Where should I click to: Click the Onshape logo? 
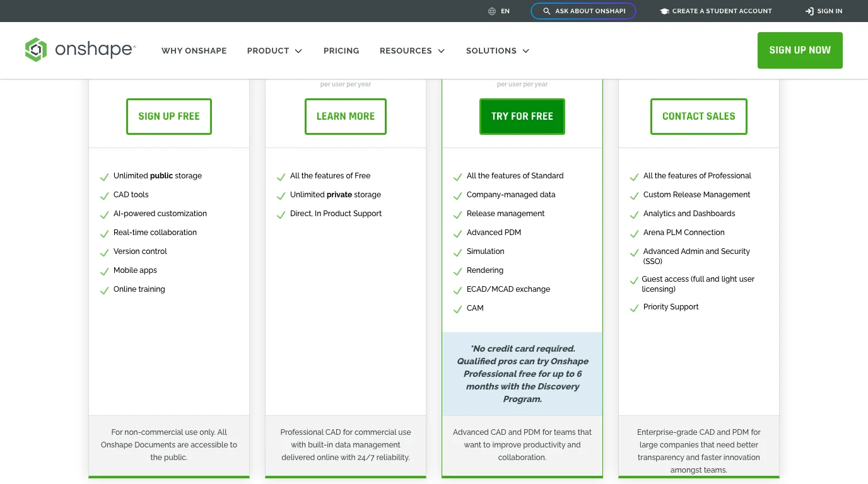click(x=80, y=50)
